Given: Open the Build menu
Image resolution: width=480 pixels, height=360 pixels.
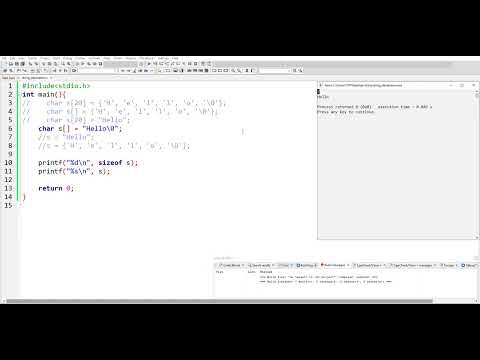Looking at the screenshot, I should (x=56, y=58).
